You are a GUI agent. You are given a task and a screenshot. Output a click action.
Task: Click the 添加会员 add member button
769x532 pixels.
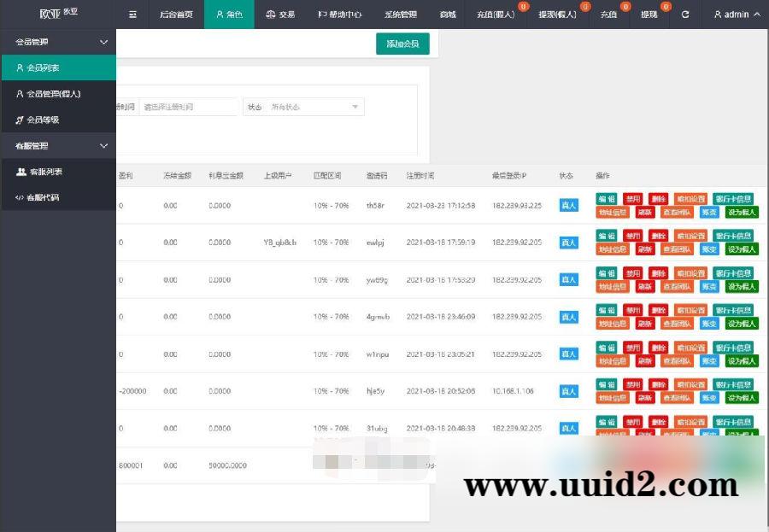(x=402, y=43)
